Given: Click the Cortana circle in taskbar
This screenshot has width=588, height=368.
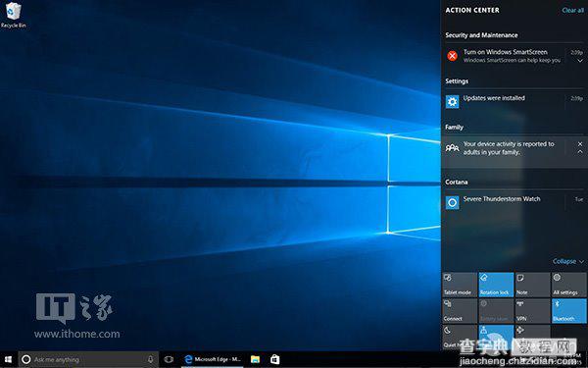Looking at the screenshot, I should coord(25,360).
